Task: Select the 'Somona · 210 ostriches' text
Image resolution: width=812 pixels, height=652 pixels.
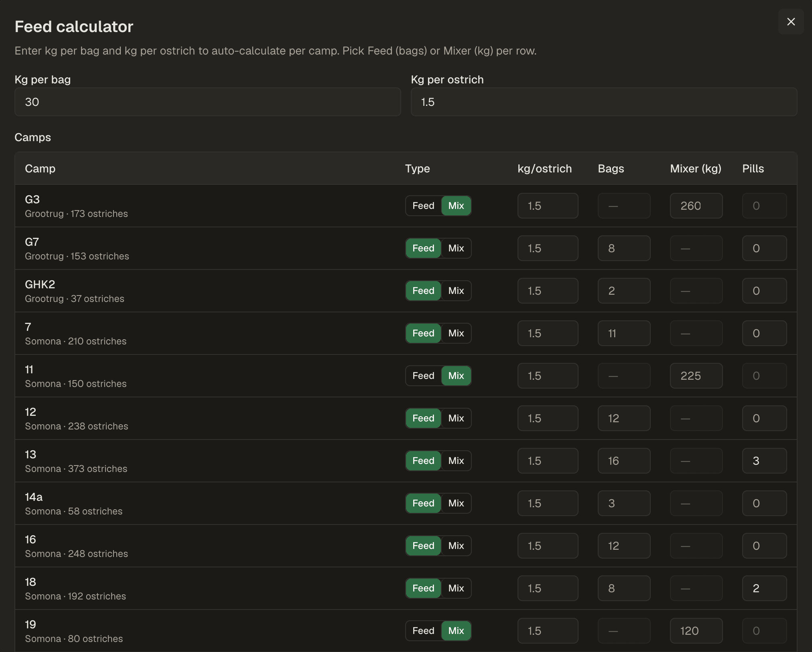Action: point(76,341)
